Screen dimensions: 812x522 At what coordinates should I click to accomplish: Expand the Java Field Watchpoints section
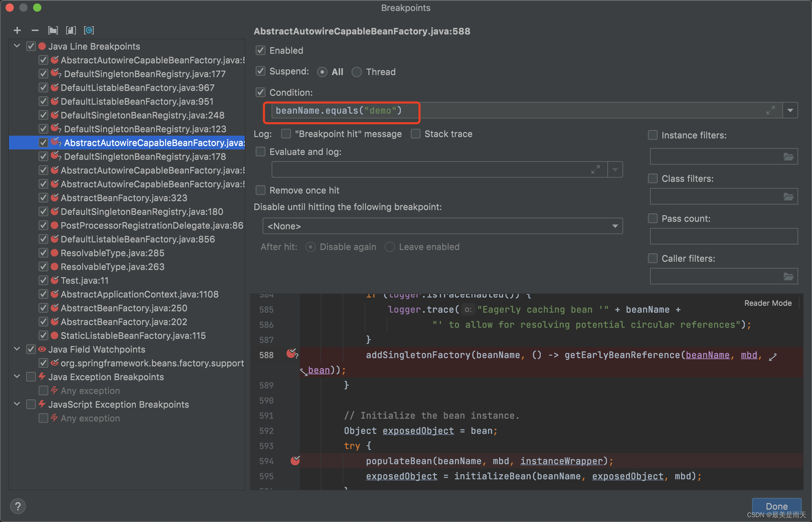tap(16, 349)
